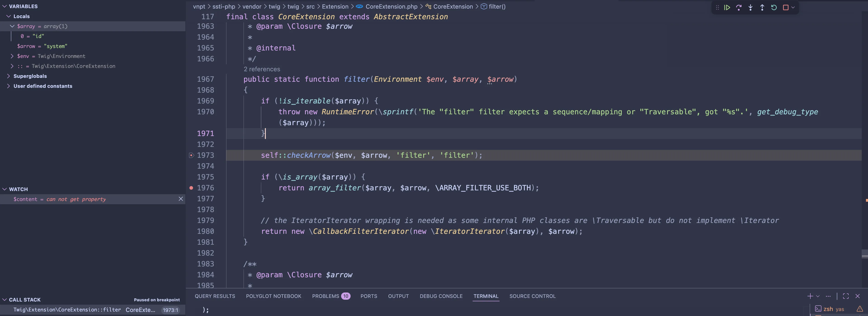Image resolution: width=868 pixels, height=316 pixels.
Task: Expand the :: Twig\Extension\CoreExtension static scope
Action: click(x=12, y=66)
